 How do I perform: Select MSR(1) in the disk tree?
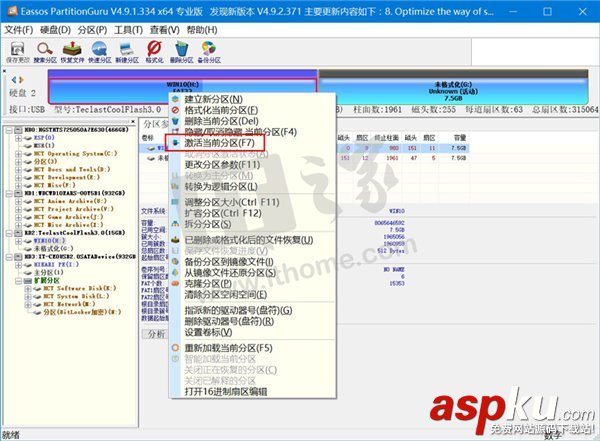click(x=44, y=146)
